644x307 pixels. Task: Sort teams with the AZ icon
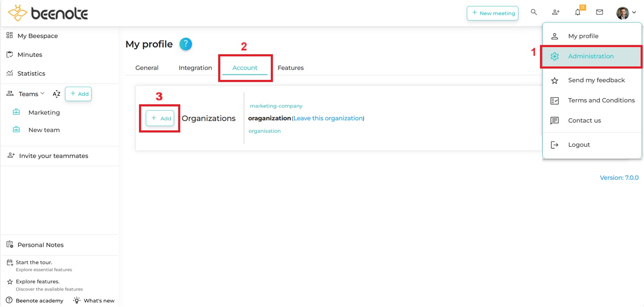(56, 94)
